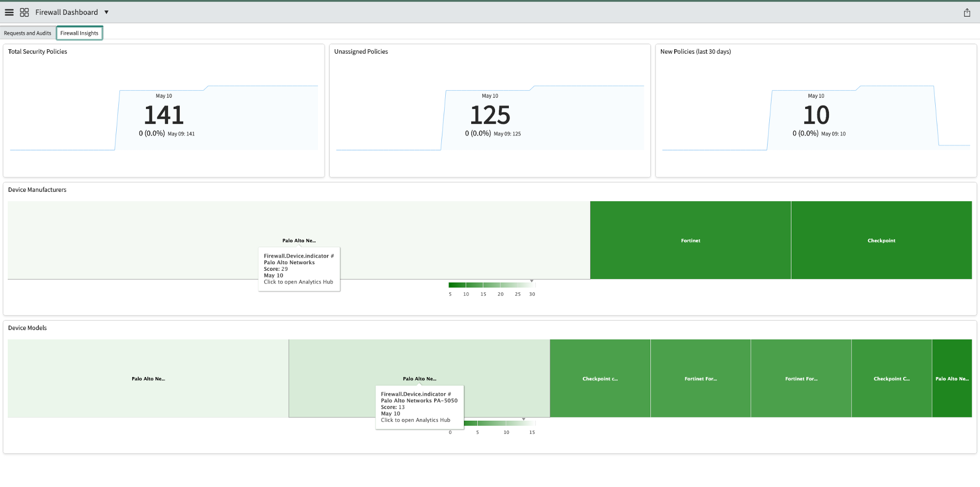
Task: Click the Device Models widget title
Action: pyautogui.click(x=28, y=328)
